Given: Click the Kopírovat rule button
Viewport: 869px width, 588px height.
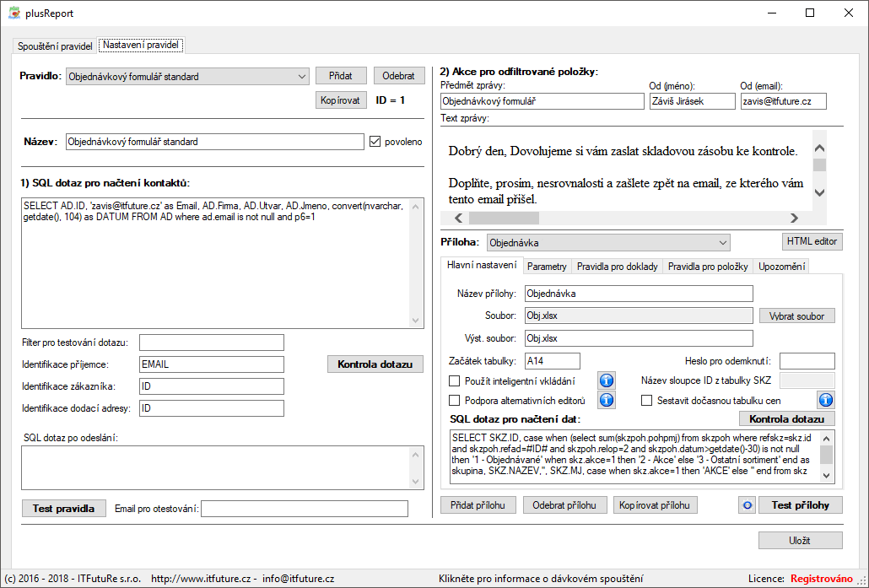Looking at the screenshot, I should click(342, 100).
